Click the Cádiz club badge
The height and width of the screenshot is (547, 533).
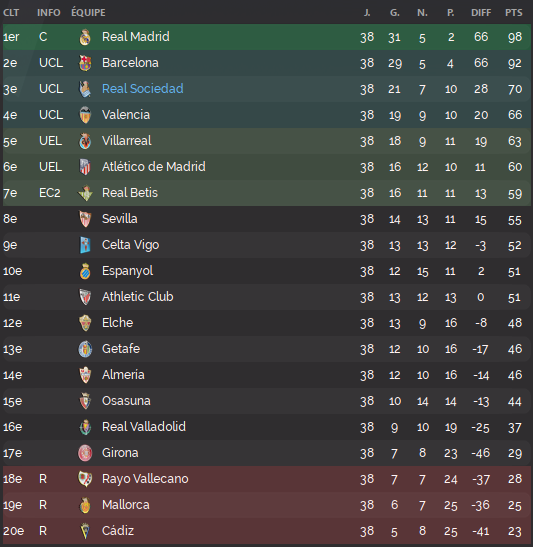85,531
